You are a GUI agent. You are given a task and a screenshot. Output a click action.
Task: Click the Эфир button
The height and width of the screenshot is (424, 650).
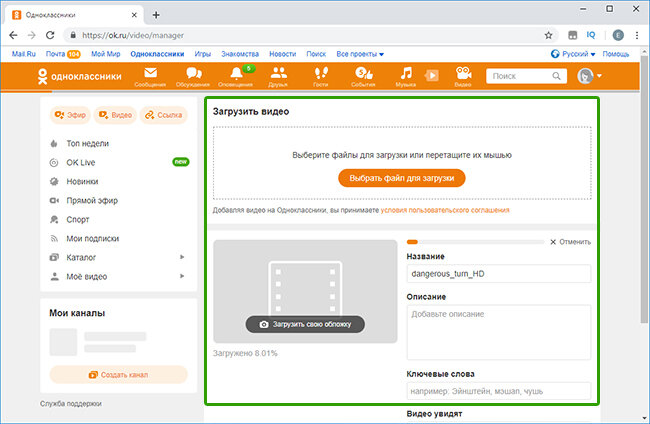pos(70,115)
